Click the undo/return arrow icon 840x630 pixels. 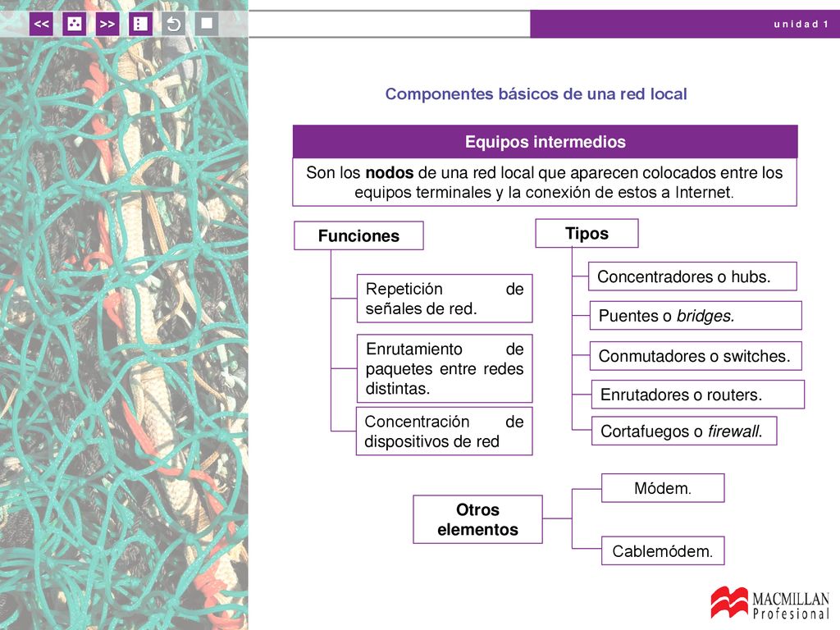click(x=174, y=24)
